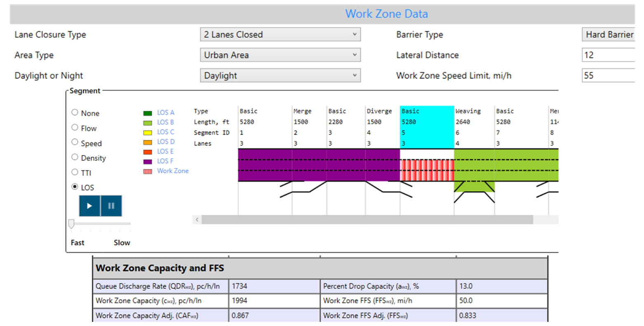Select the Flow radio option
Screen dimensions: 644x326
tap(75, 128)
